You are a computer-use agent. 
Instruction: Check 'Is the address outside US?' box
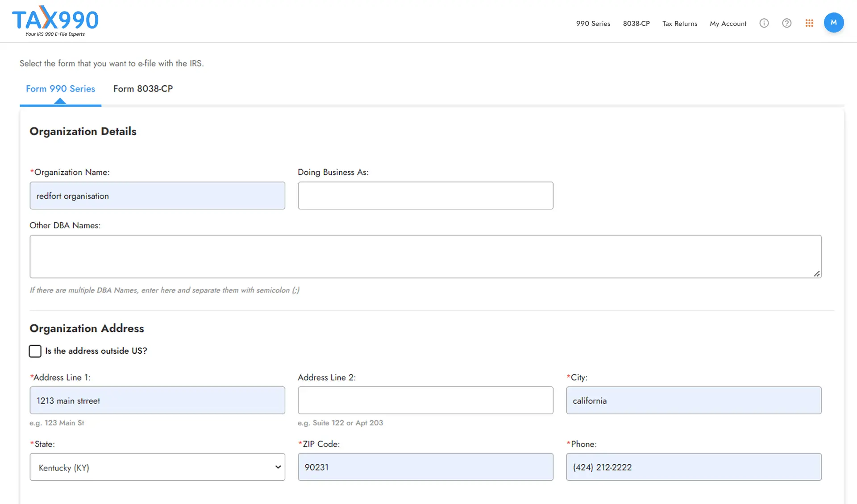pos(35,351)
